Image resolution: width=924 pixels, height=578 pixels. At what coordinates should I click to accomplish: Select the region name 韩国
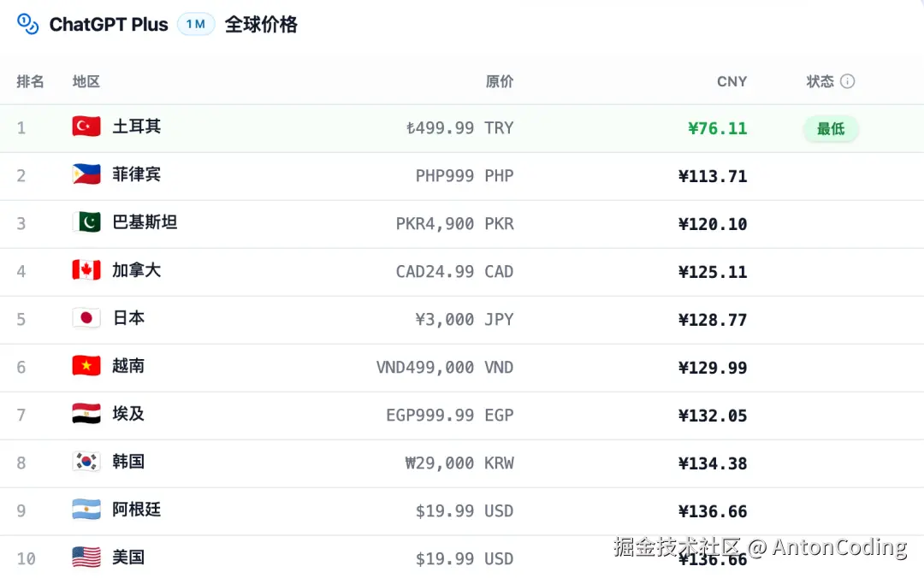[128, 462]
